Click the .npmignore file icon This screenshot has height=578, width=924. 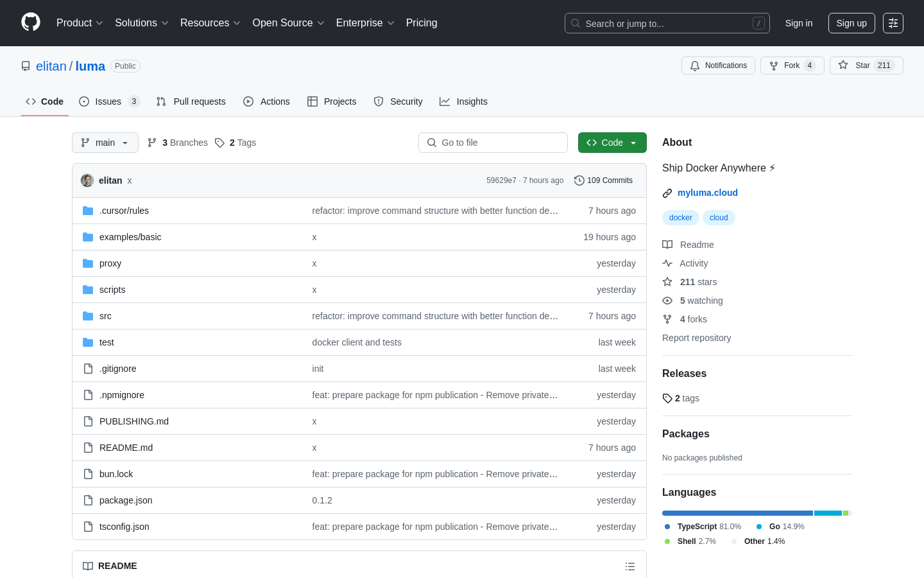(88, 395)
